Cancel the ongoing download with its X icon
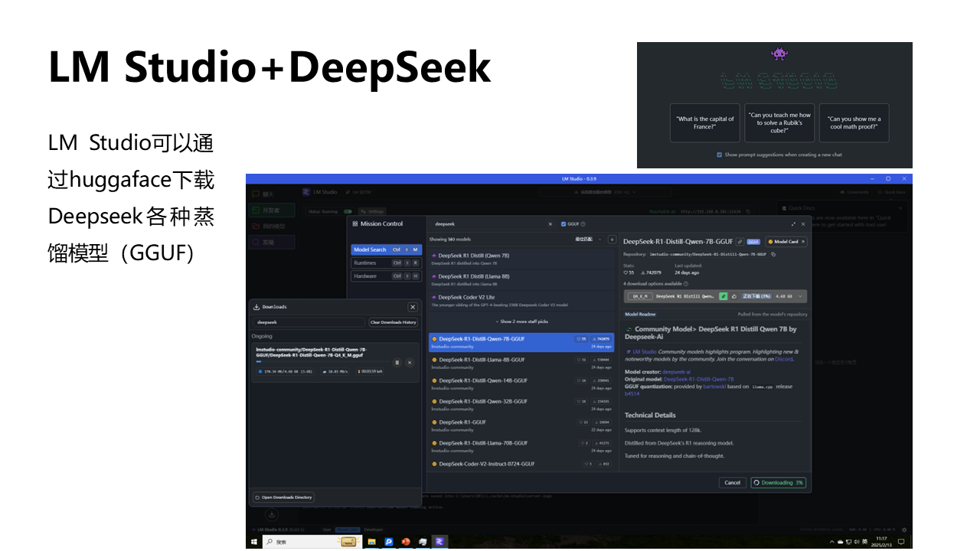Viewport: 980px width, 551px height. point(410,362)
